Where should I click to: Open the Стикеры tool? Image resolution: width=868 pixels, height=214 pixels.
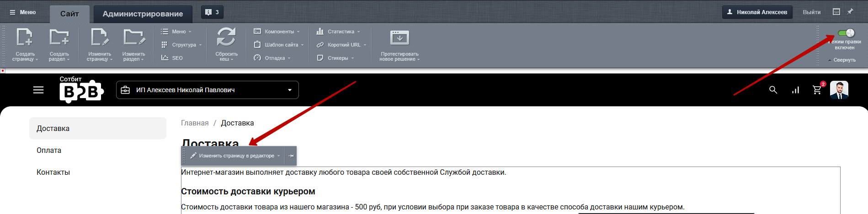click(x=335, y=58)
